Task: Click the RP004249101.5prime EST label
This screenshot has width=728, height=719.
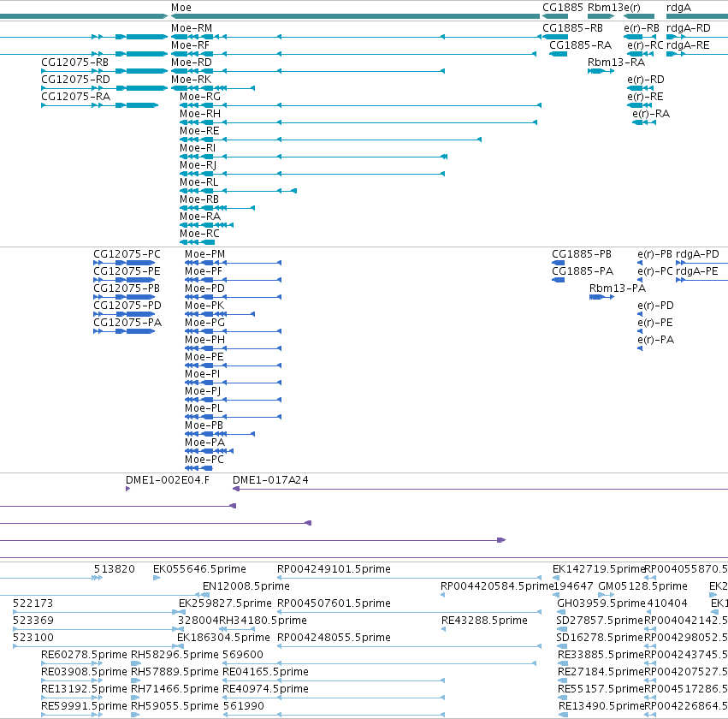Action: pos(334,569)
